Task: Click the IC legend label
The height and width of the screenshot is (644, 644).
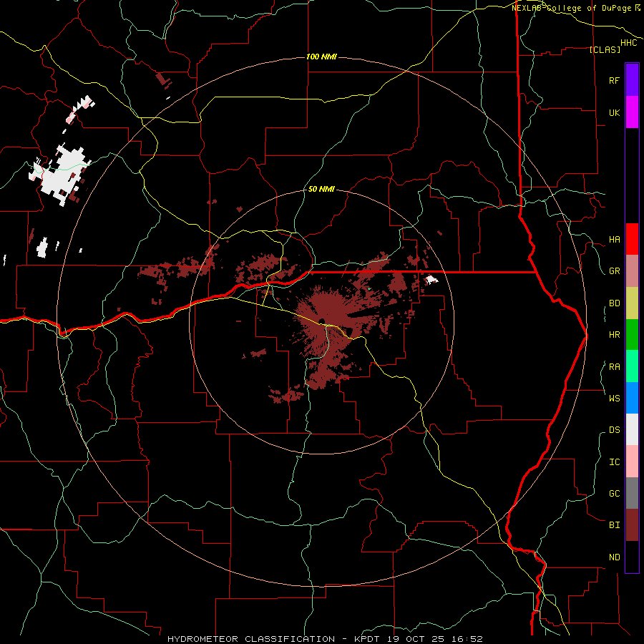Action: click(x=614, y=462)
